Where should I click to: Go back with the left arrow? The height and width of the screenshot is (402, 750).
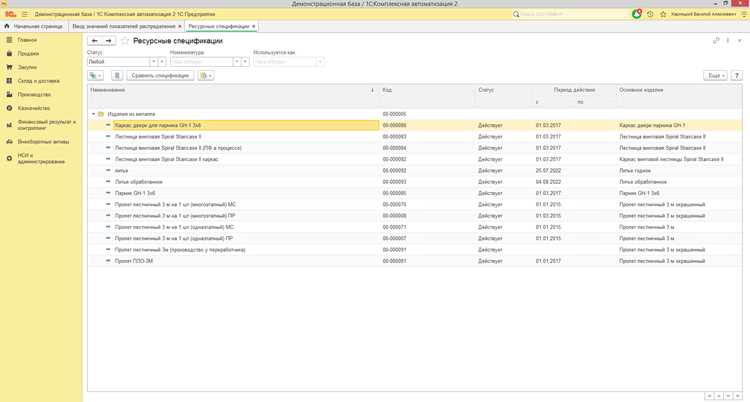click(95, 41)
